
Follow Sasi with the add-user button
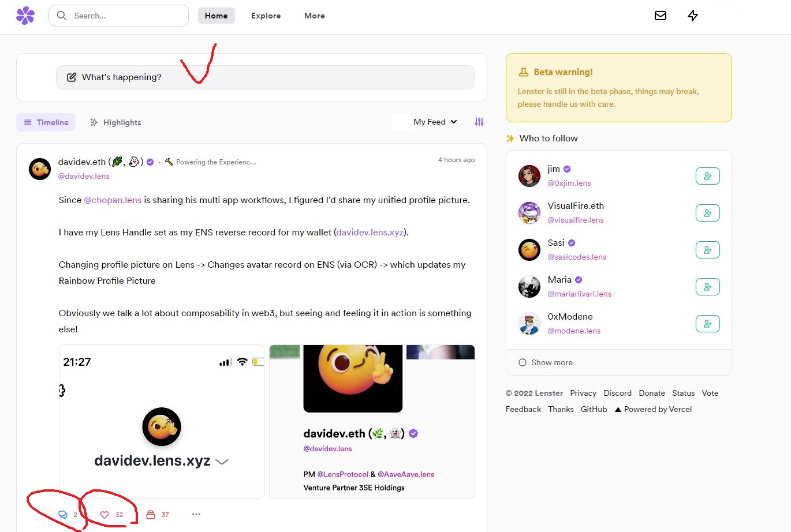point(707,250)
